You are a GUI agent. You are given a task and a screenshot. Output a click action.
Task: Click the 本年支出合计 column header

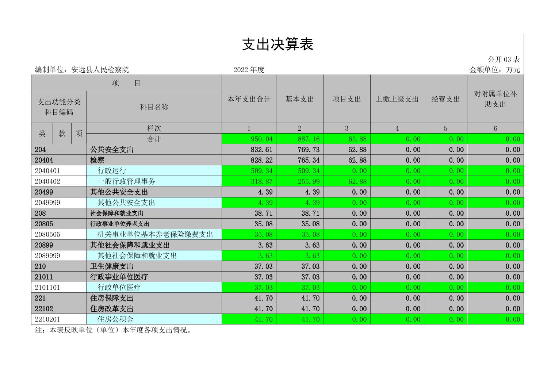point(249,99)
